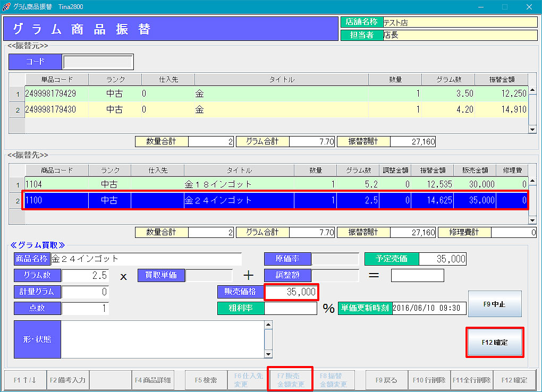Click F12 確定 in bottom function bar
The height and width of the screenshot is (392, 542).
[x=514, y=380]
